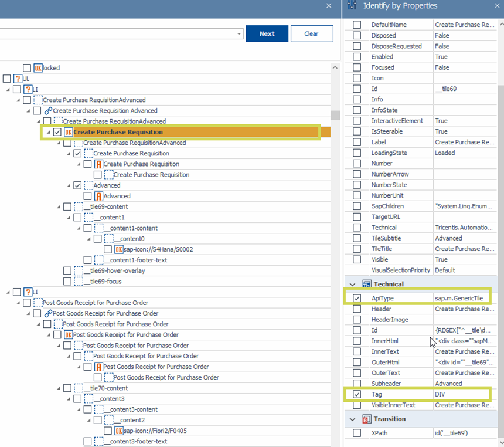Image resolution: width=504 pixels, height=447 pixels.
Task: Click the dotted box icon of __tile69-hover-overlay
Action: click(78, 270)
